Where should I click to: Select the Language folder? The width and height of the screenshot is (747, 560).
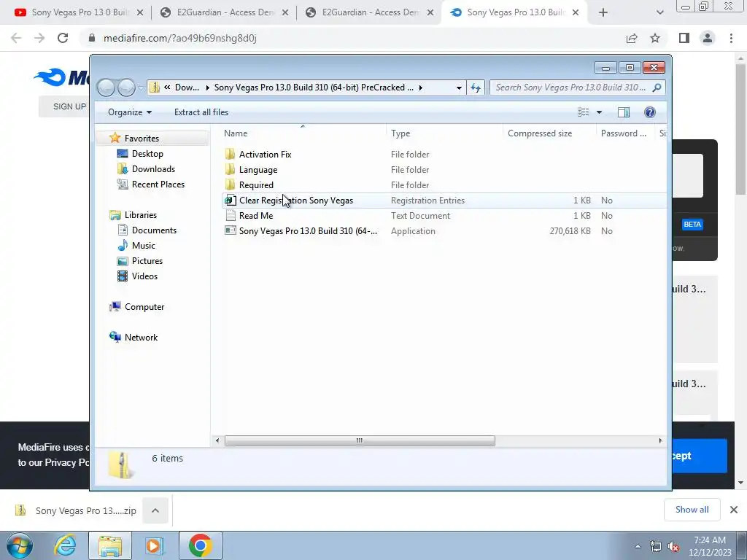coord(258,169)
